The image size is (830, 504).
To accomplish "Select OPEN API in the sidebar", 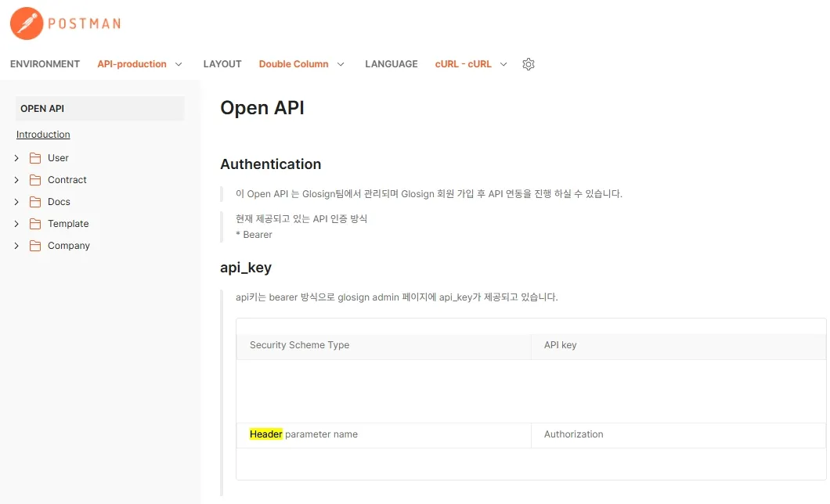I will point(43,108).
